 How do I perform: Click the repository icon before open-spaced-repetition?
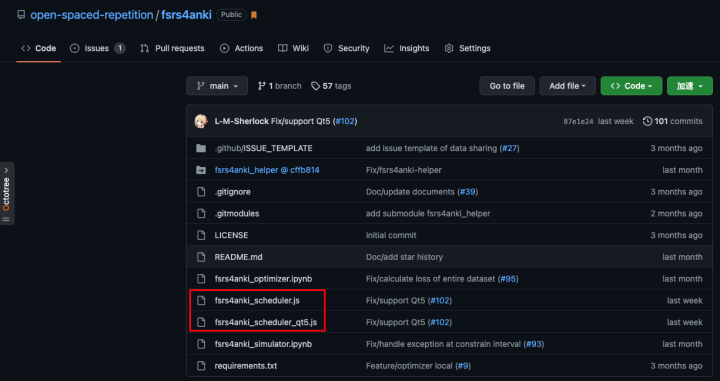pyautogui.click(x=21, y=15)
